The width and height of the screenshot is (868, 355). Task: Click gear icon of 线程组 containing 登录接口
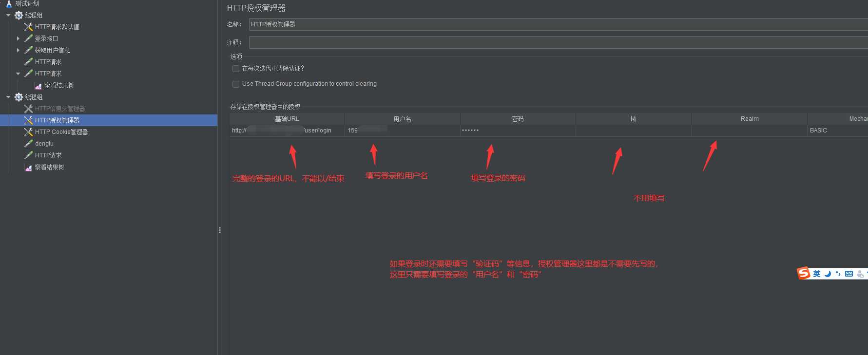[19, 15]
